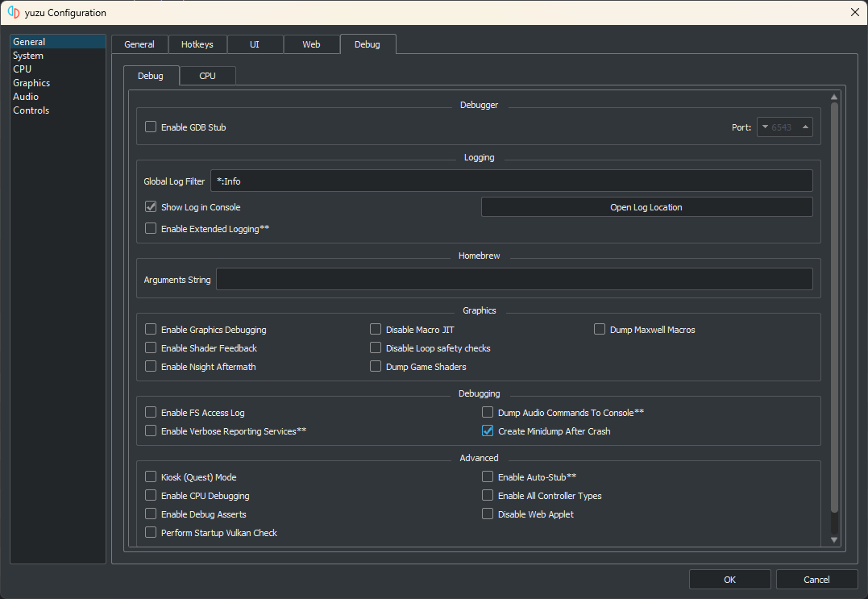Check Perform Startup Vulkan Check
This screenshot has width=868, height=599.
tap(151, 532)
